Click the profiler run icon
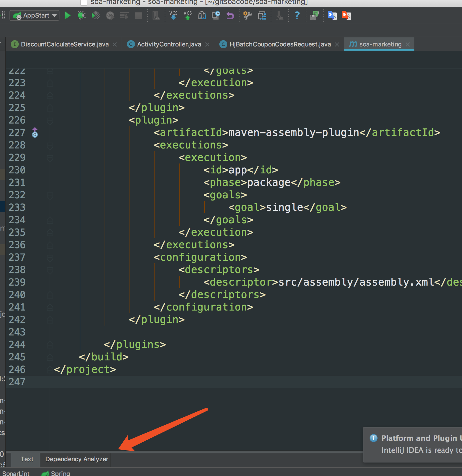Image resolution: width=462 pixels, height=476 pixels. (x=110, y=15)
